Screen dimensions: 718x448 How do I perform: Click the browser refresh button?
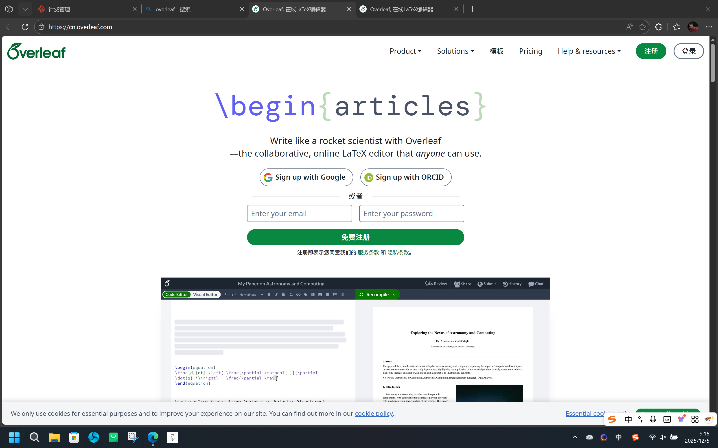(x=25, y=26)
